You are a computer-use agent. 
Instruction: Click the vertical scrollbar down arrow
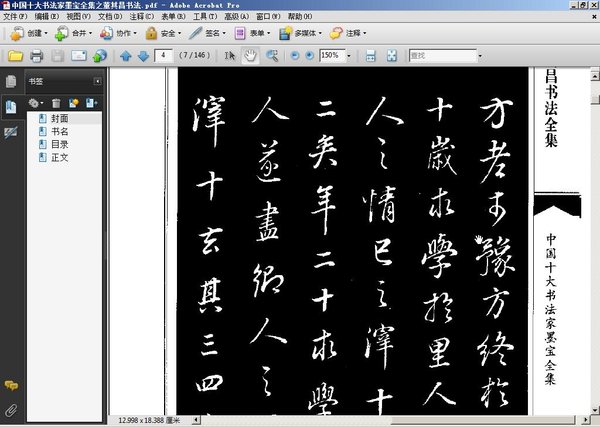(595, 409)
